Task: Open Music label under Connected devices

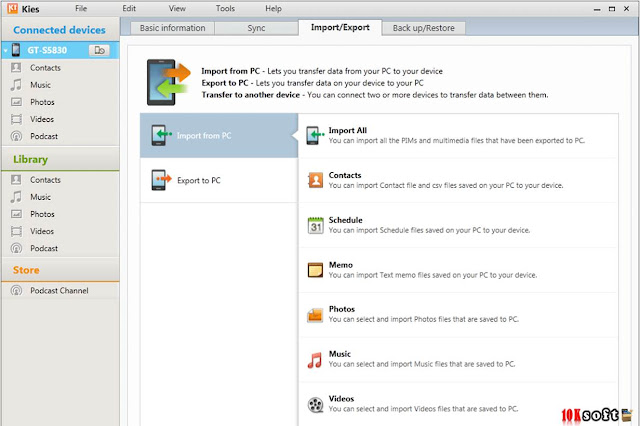Action: pyautogui.click(x=40, y=85)
